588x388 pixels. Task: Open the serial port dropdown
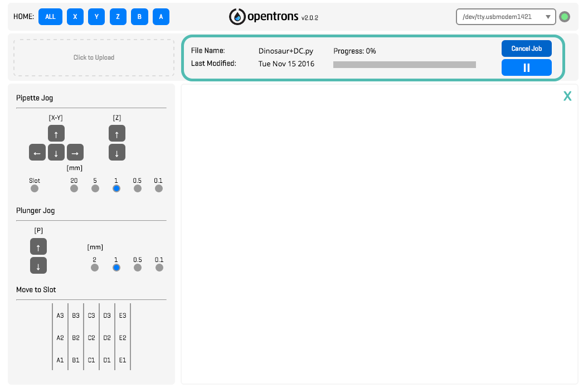coord(506,17)
